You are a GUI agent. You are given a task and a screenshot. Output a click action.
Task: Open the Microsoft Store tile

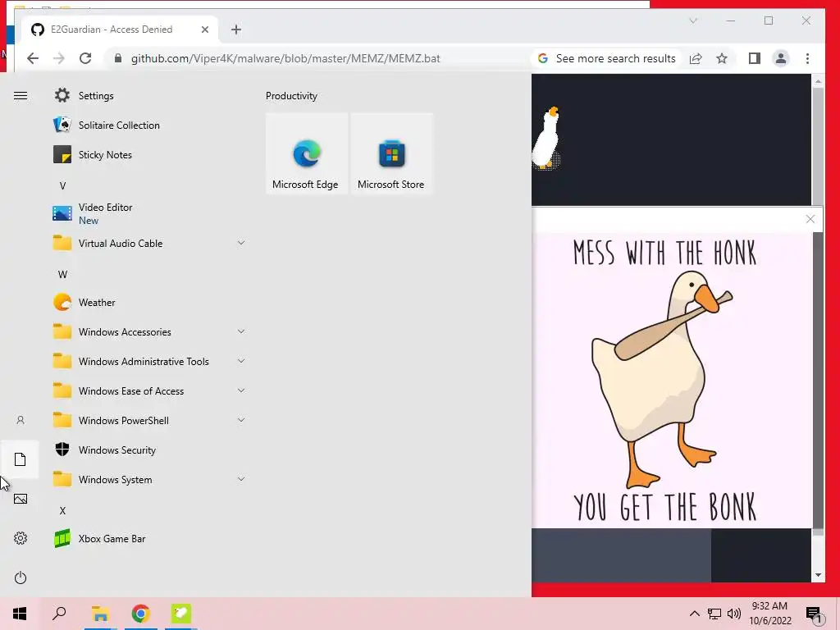pos(391,153)
